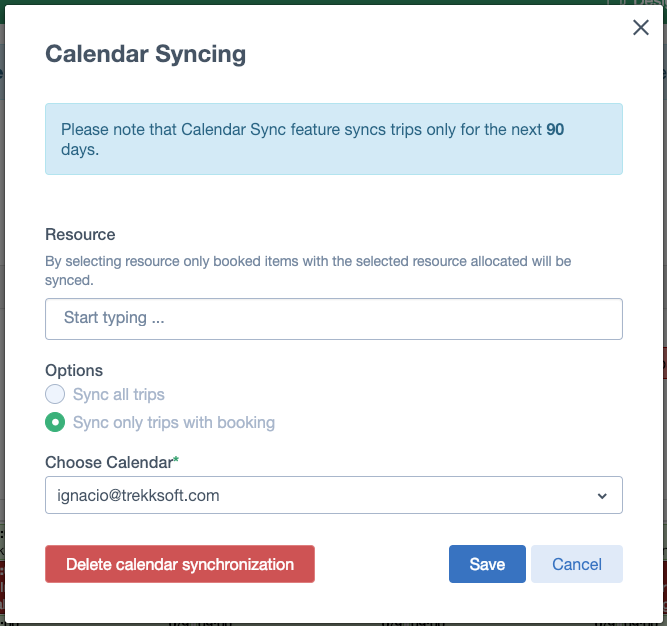Click the green asterisk beside Choose Calendar
This screenshot has width=667, height=626.
[x=176, y=459]
